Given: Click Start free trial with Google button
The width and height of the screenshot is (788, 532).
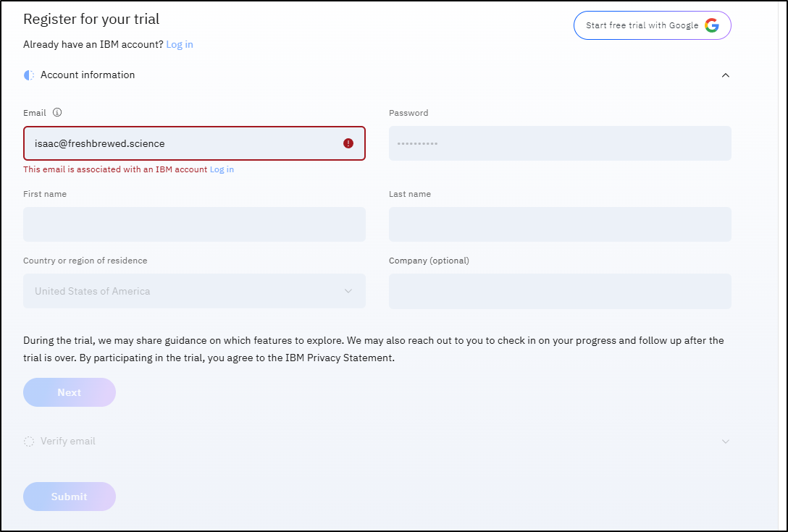Looking at the screenshot, I should pyautogui.click(x=653, y=25).
